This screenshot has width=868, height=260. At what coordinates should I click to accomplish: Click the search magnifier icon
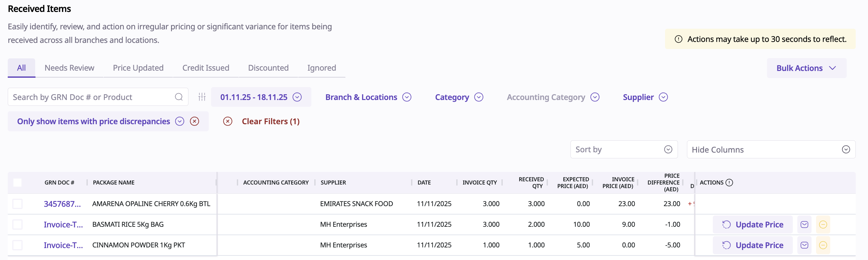(178, 97)
